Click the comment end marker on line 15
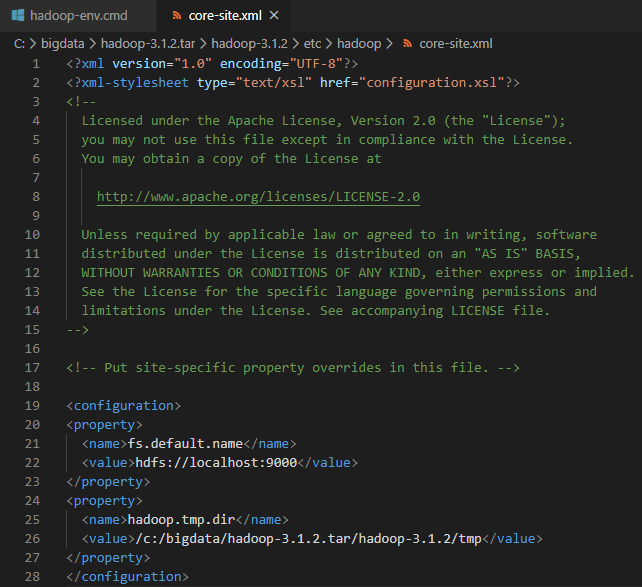Screen dimensions: 642x587 77,330
